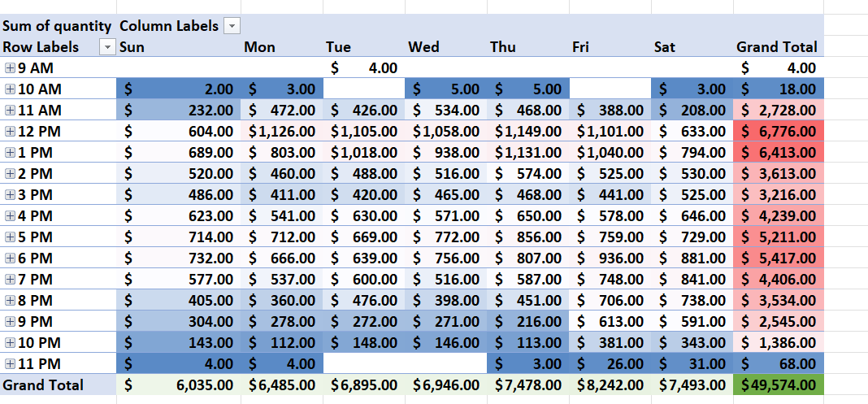The width and height of the screenshot is (868, 404).
Task: Select the Sum of quantity header cell
Action: coord(57,26)
